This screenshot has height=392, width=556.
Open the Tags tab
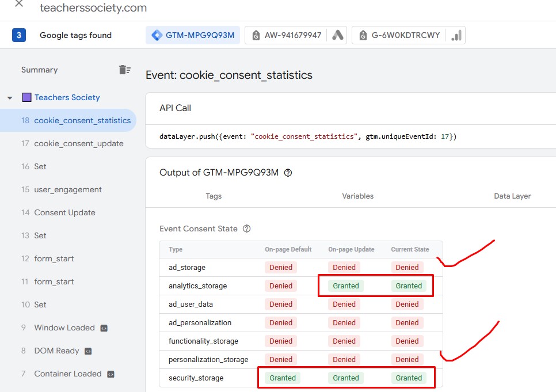click(x=214, y=196)
